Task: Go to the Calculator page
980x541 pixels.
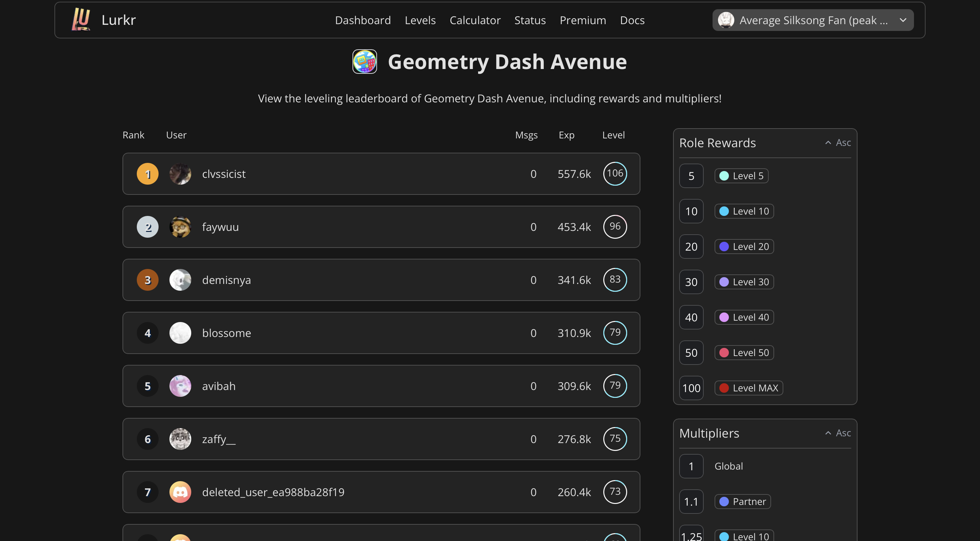Action: (x=475, y=20)
